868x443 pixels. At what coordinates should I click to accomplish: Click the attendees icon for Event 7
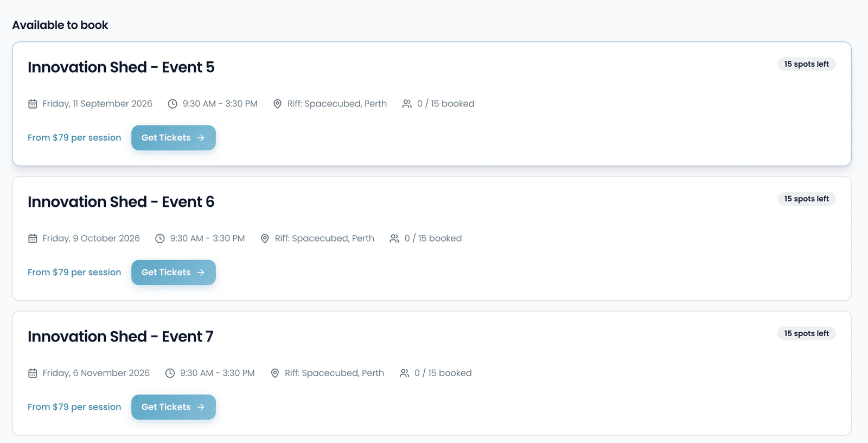click(x=404, y=373)
